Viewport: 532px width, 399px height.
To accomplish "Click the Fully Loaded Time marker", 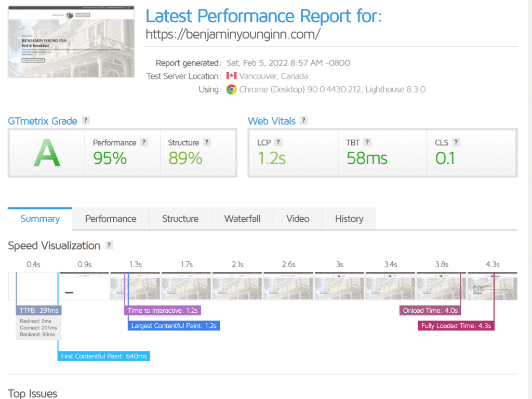I will (456, 326).
